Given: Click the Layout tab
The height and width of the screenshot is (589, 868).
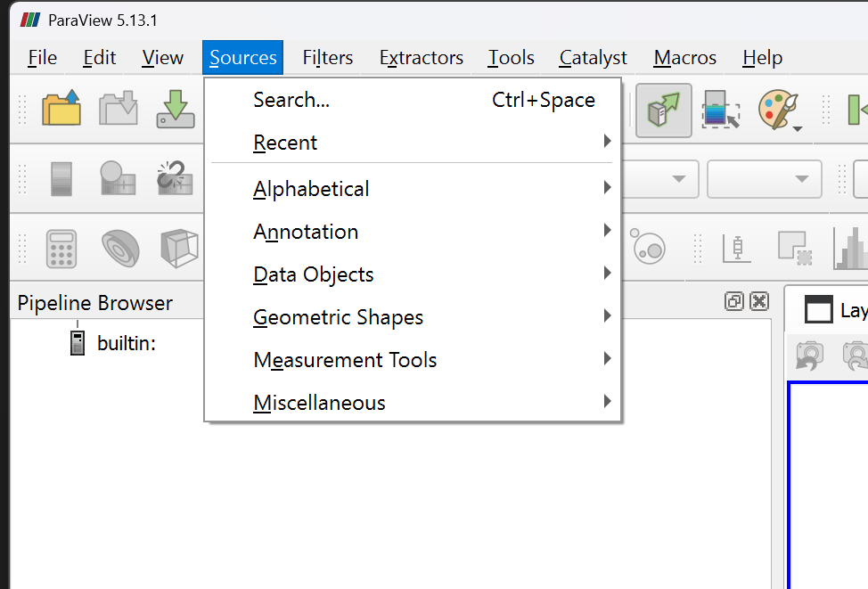Looking at the screenshot, I should pos(835,309).
